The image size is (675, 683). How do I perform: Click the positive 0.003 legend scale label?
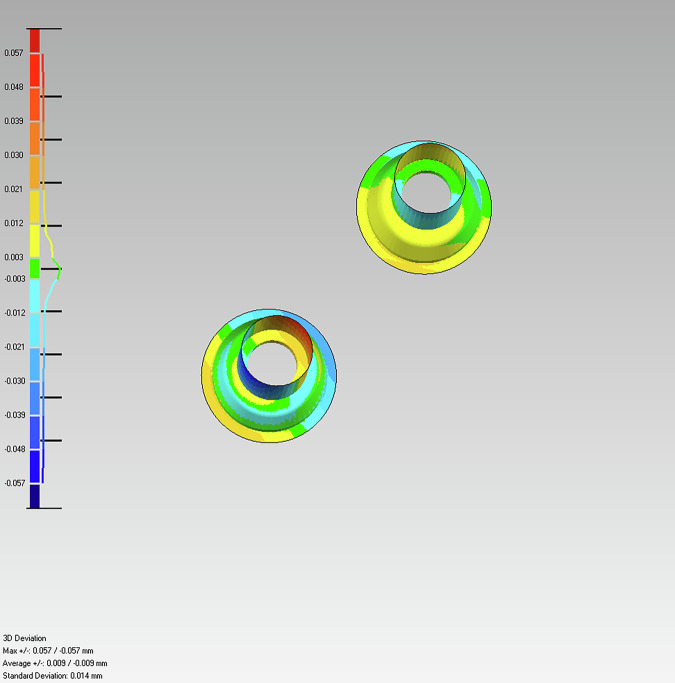(x=14, y=257)
